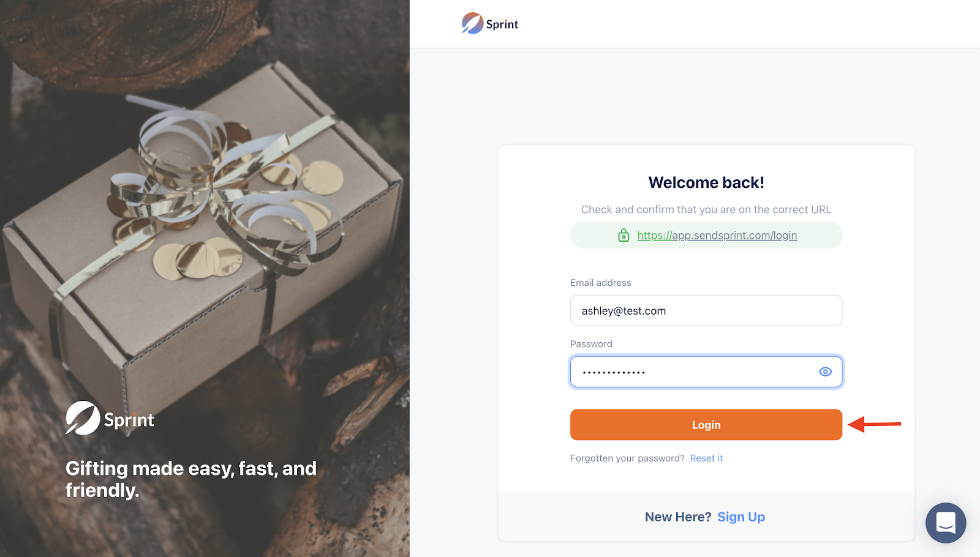This screenshot has height=557, width=980.
Task: Click the Welcome back! heading
Action: (x=706, y=182)
